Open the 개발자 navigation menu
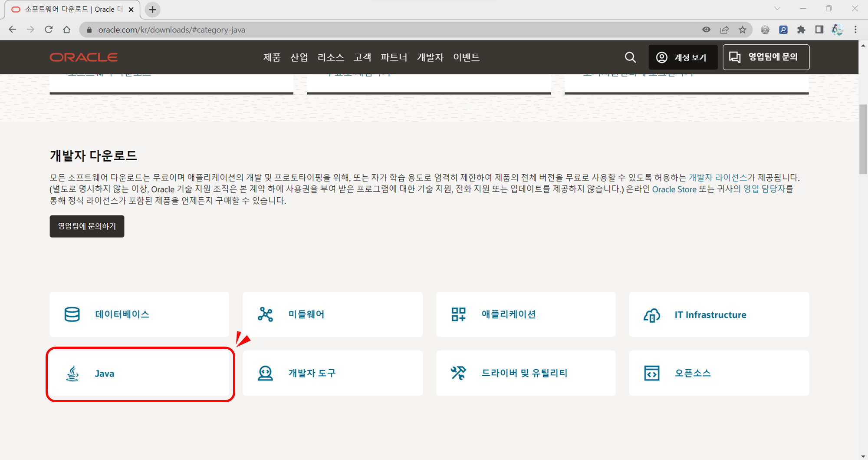Screen dimensions: 868x460 tap(430, 57)
